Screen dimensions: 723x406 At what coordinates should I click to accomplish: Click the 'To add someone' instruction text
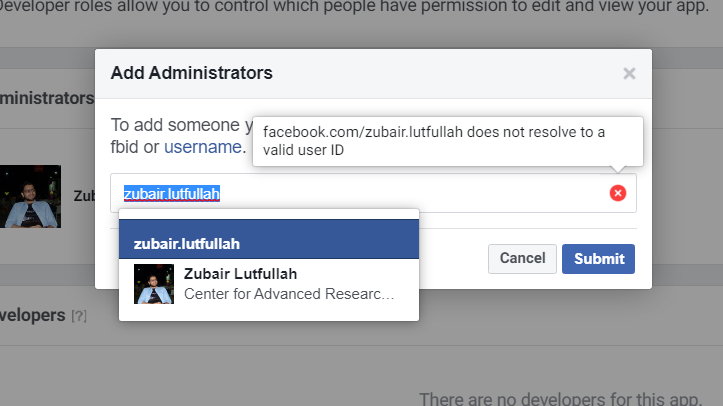pyautogui.click(x=180, y=126)
